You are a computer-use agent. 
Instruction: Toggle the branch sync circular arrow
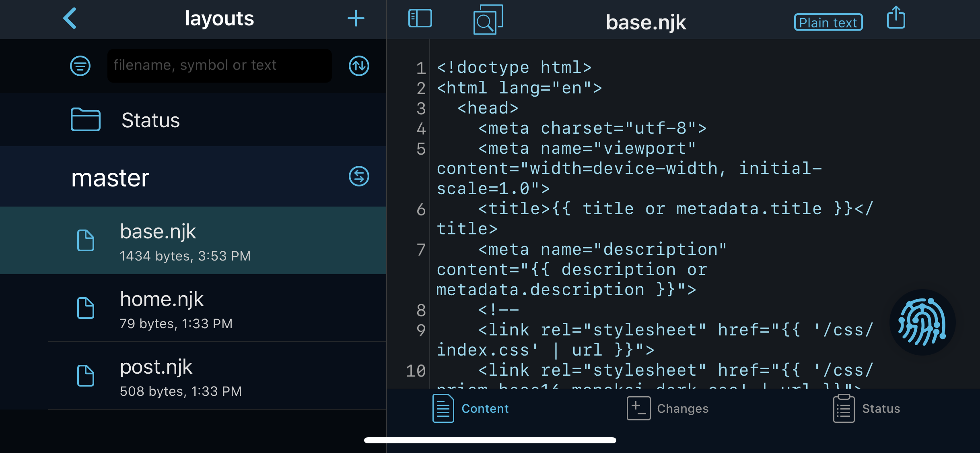(x=359, y=176)
